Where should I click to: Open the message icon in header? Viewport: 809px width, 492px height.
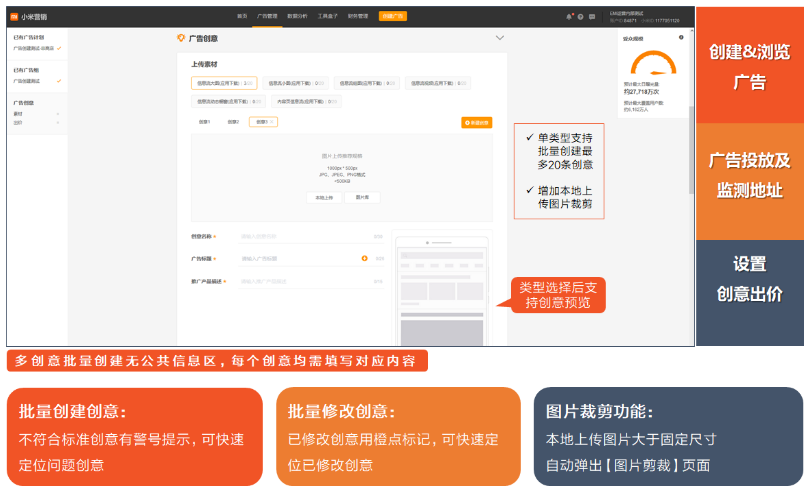[592, 17]
